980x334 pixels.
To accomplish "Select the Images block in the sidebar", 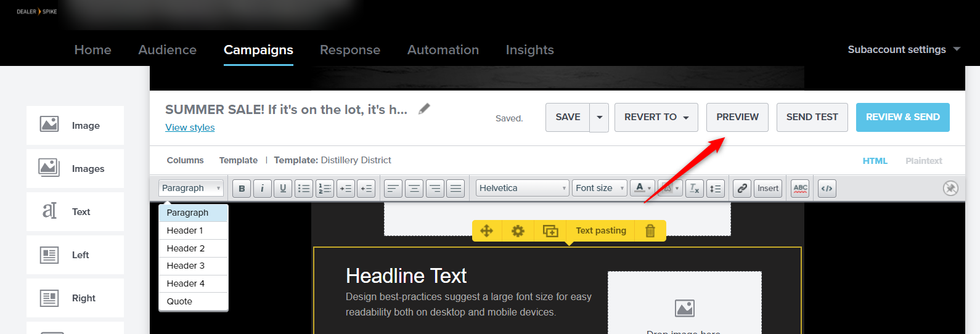I will [75, 169].
